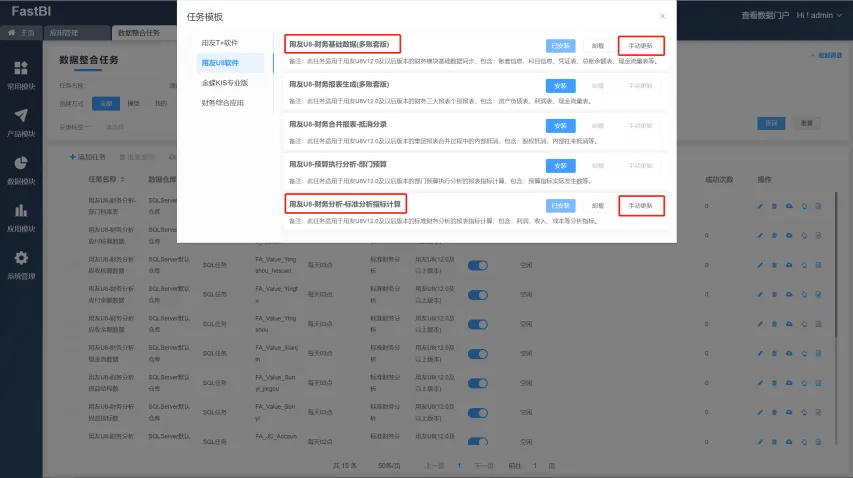Toggle the switch in the FA_Value_Yingf row
The height and width of the screenshot is (478, 853).
478,295
